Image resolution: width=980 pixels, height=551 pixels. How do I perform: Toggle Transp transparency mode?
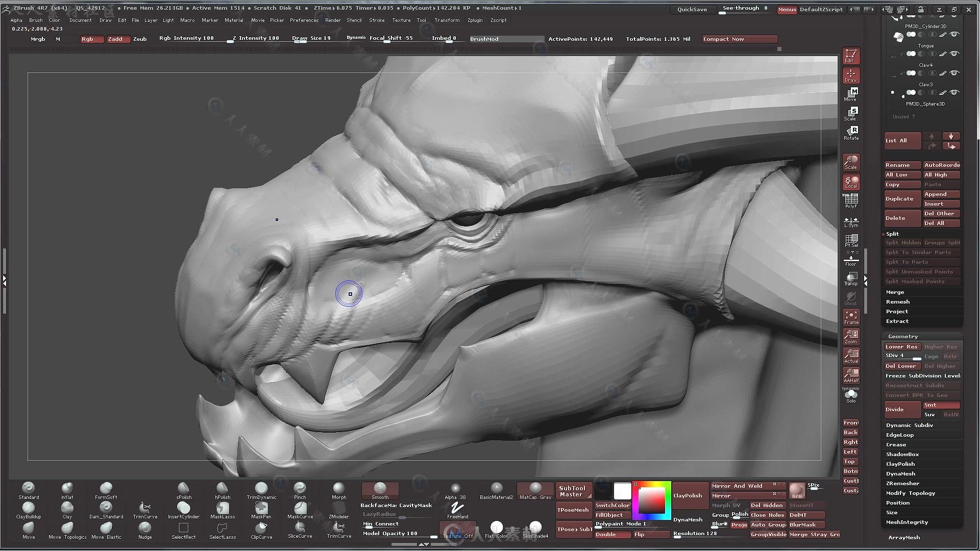[851, 278]
